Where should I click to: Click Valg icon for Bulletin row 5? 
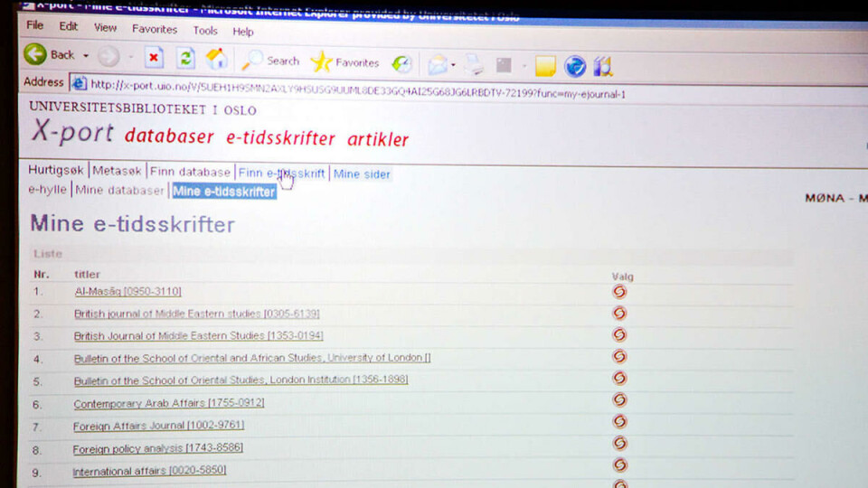619,378
